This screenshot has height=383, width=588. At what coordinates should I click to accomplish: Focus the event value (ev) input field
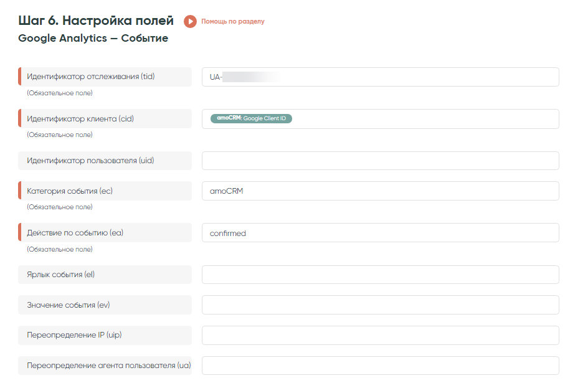(380, 305)
